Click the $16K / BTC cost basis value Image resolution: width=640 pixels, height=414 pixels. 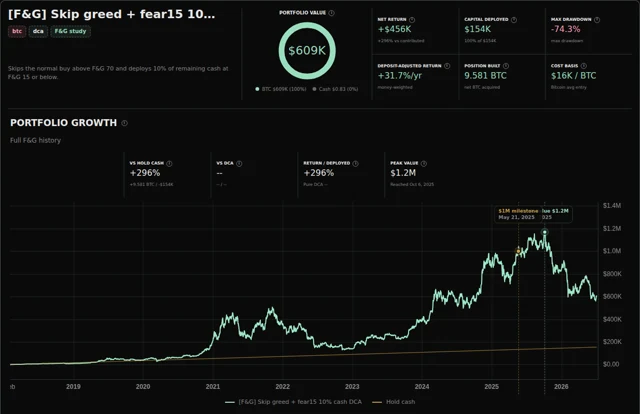pyautogui.click(x=573, y=76)
